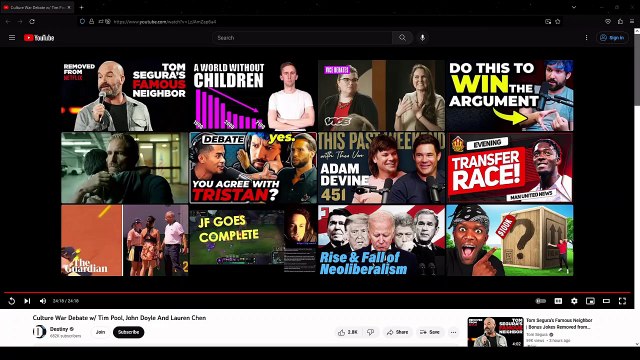
Task: Start voice search with microphone icon
Action: [x=422, y=38]
